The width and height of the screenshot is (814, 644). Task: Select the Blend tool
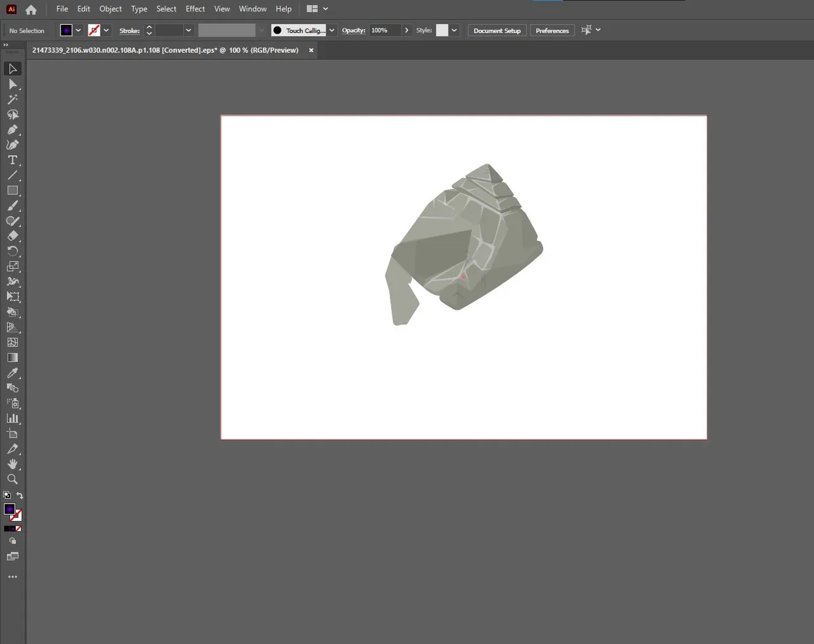(x=13, y=388)
